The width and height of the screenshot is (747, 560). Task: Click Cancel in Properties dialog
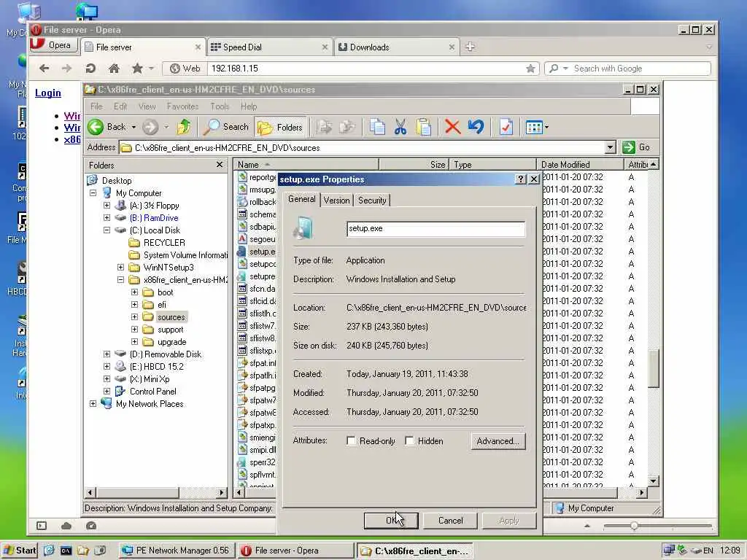pos(450,521)
